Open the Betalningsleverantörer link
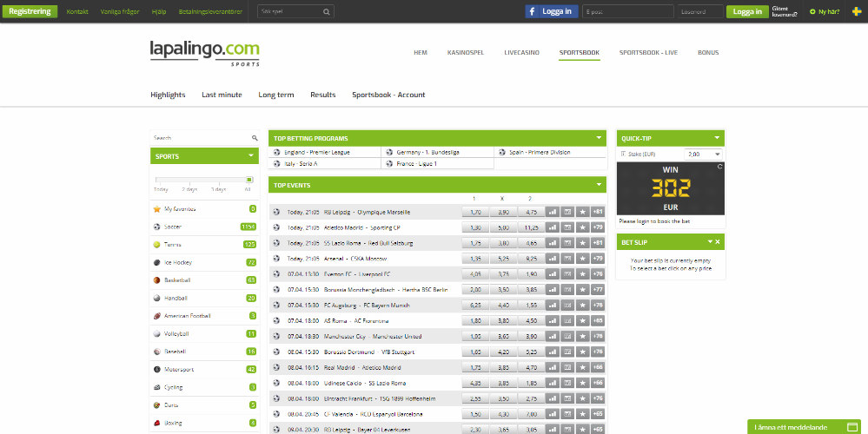Screen dimensions: 868x434 point(210,11)
